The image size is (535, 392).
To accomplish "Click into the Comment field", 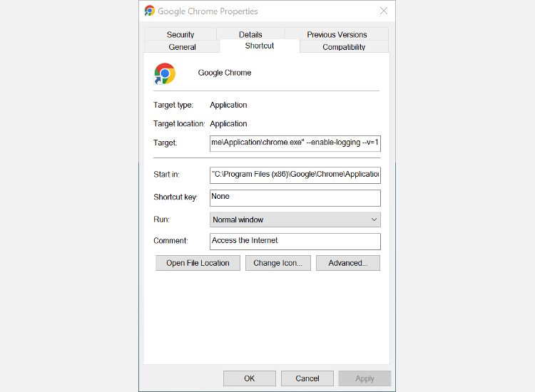I will 295,242.
